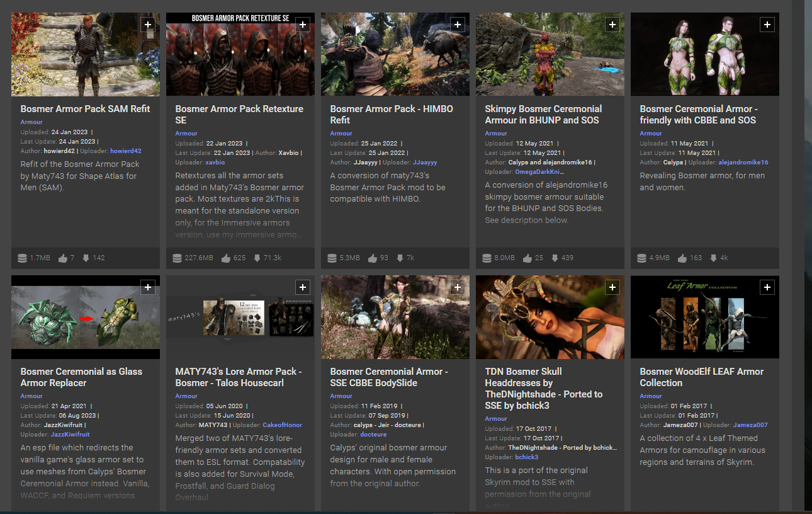
Task: Click thumbs-up icon showing 93 endorsements
Action: tap(373, 258)
